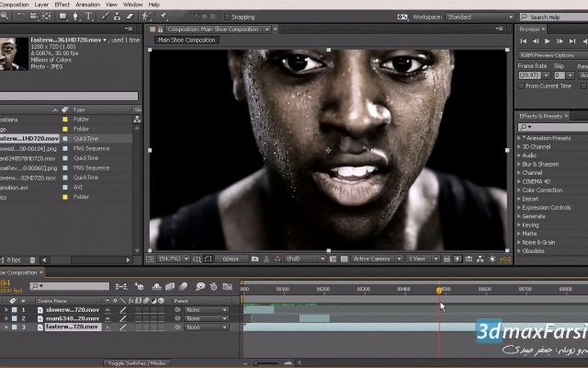Select the Rectangle shape tool
This screenshot has width=588, height=368.
click(63, 17)
